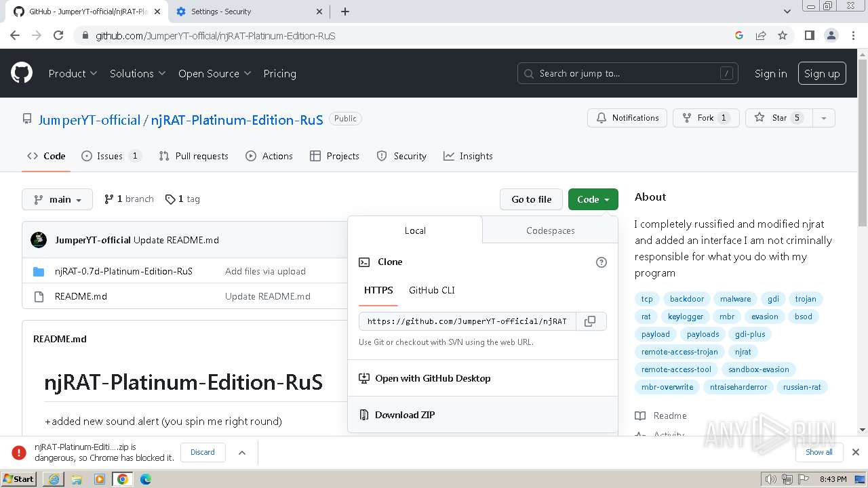View the 1 branch link
This screenshot has height=488, width=868.
coord(129,199)
